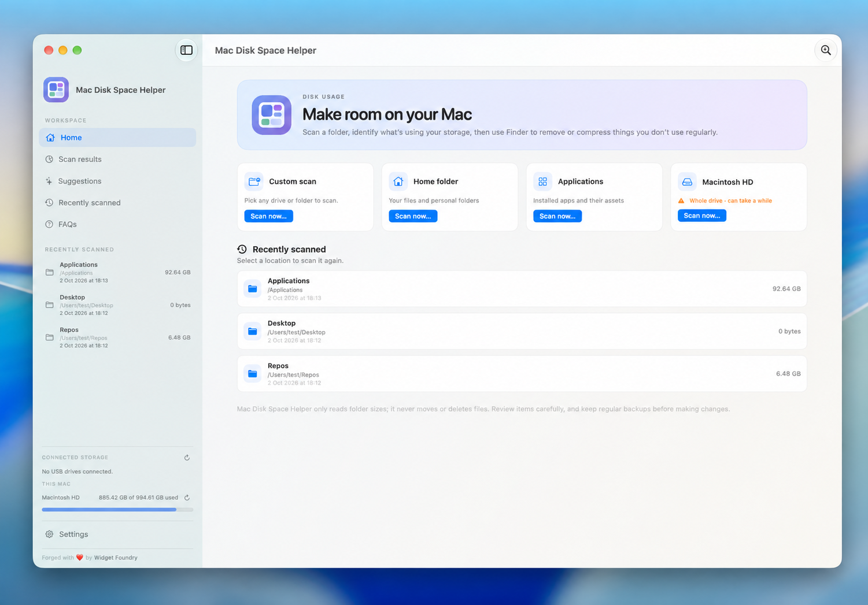The width and height of the screenshot is (868, 605).
Task: Open FAQs in the sidebar
Action: pyautogui.click(x=117, y=224)
